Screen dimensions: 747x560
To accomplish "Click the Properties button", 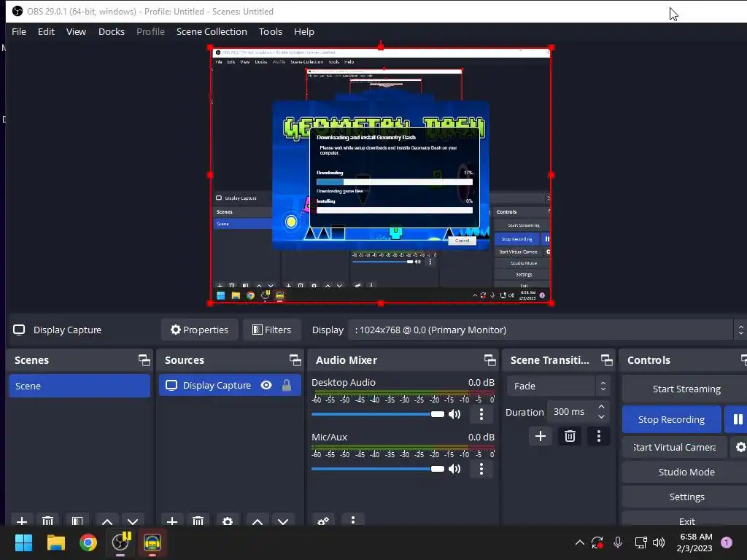I will [x=200, y=330].
